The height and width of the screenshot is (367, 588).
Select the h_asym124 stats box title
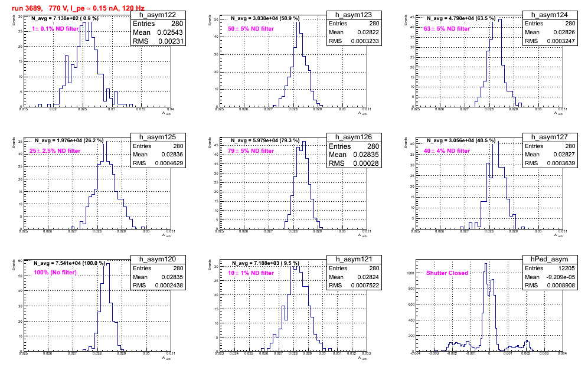pos(550,15)
